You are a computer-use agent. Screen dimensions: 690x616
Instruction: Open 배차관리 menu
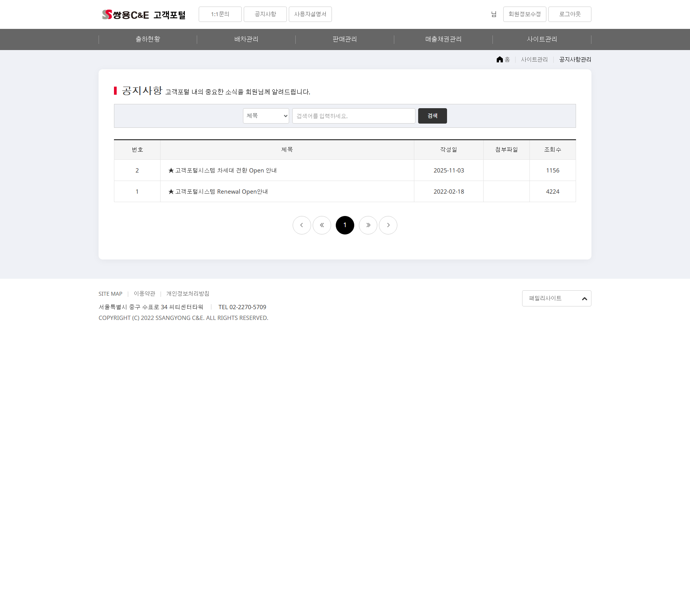click(x=246, y=39)
